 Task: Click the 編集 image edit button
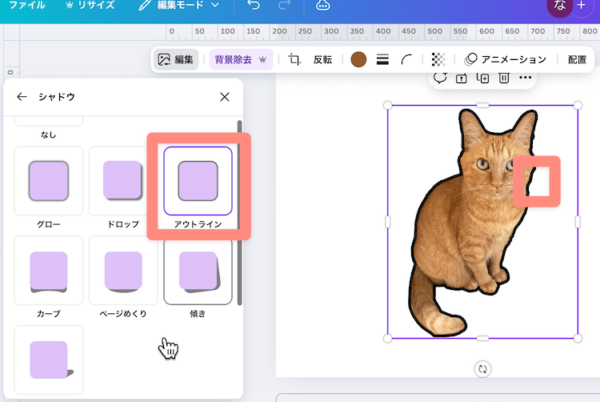point(176,60)
